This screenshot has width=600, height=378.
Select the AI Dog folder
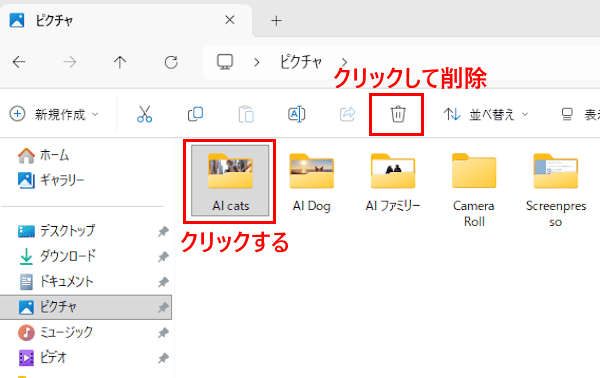point(311,182)
